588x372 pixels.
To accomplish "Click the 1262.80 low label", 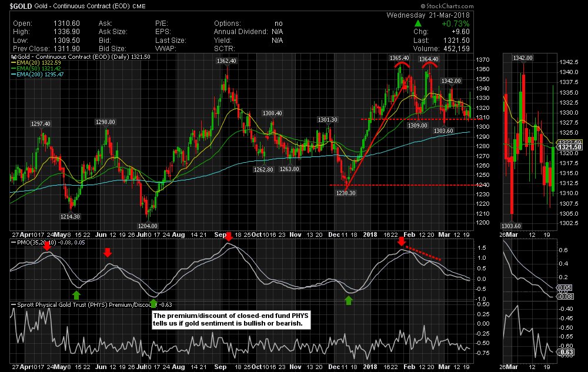I will (x=263, y=169).
